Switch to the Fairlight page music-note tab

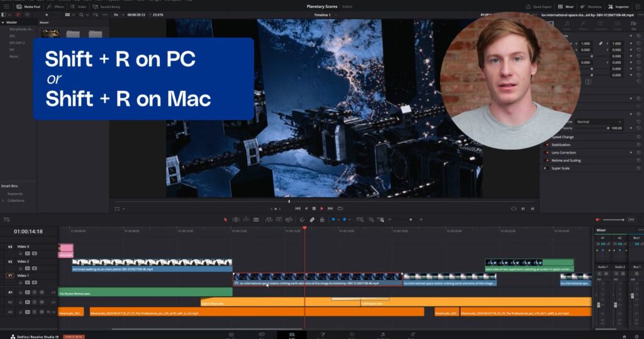[x=382, y=335]
